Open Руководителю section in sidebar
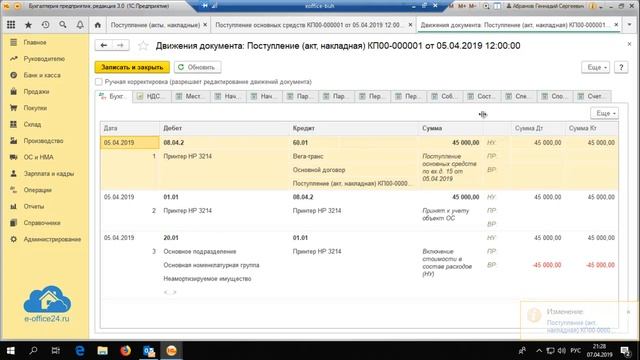Screen dimensions: 640x360 click(x=44, y=59)
